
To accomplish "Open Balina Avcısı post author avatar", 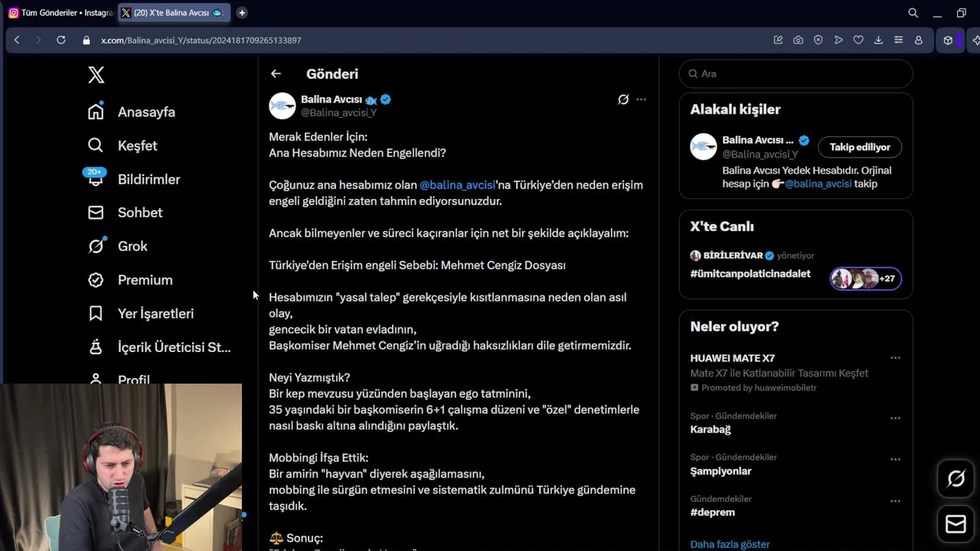I will [282, 106].
